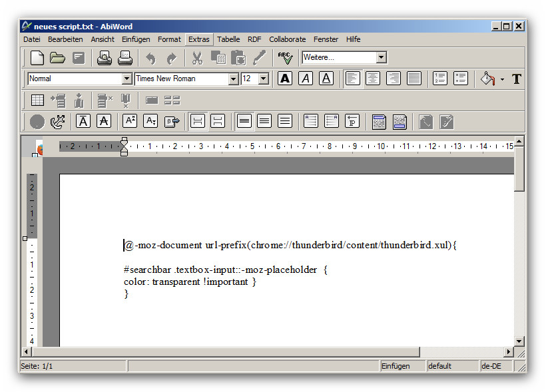Open a file with the folder icon

[57, 58]
